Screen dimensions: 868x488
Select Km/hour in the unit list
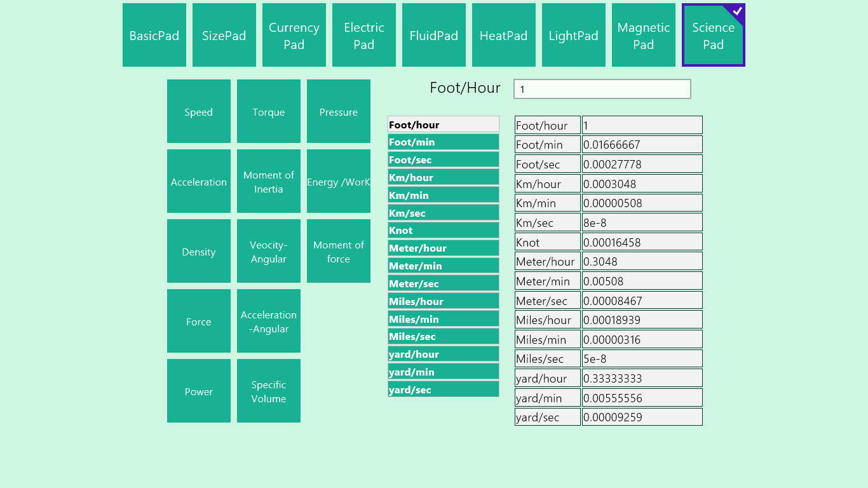443,177
